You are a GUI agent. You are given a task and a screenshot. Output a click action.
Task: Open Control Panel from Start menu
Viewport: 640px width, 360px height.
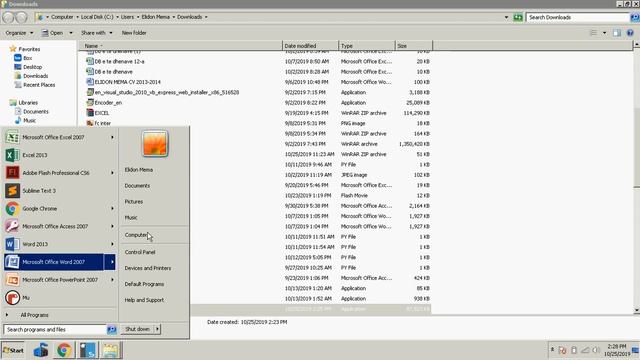[x=140, y=252]
